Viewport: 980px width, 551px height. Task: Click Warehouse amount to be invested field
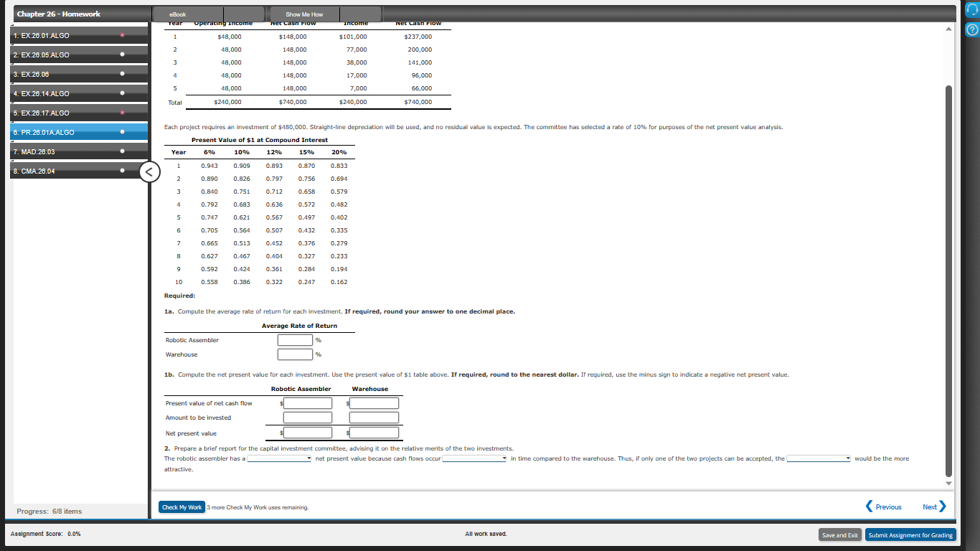pyautogui.click(x=374, y=418)
